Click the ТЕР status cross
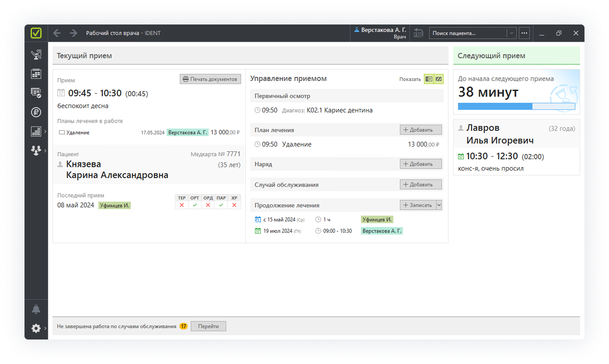The width and height of the screenshot is (609, 364). [182, 205]
